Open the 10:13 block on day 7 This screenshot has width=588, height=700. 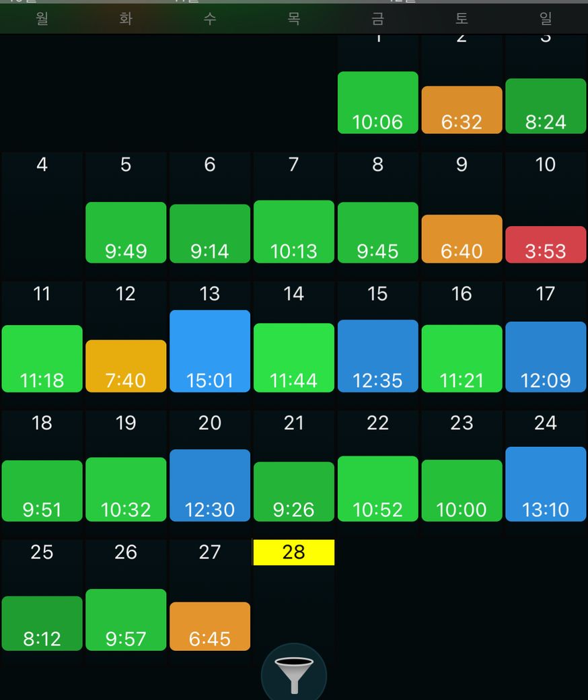click(294, 232)
